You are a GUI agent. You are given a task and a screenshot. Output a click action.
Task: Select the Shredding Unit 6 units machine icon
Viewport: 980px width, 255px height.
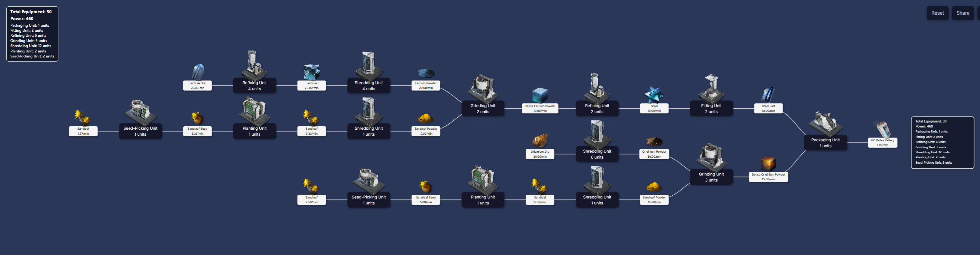click(597, 134)
